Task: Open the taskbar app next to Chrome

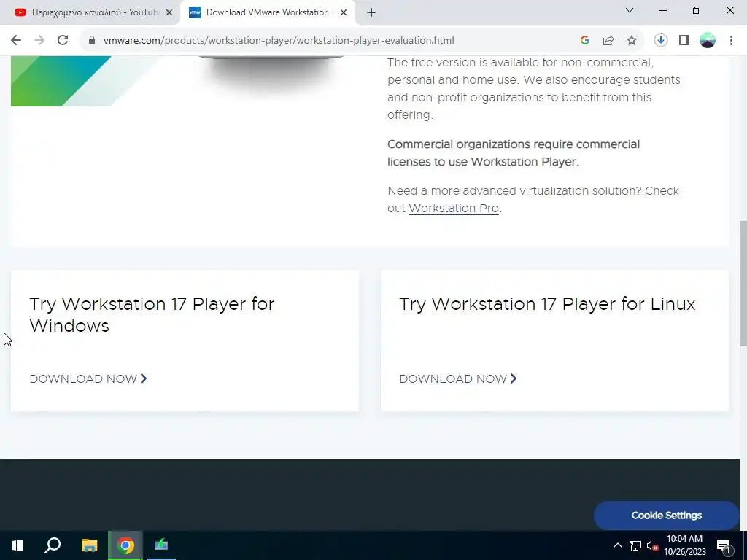Action: pyautogui.click(x=161, y=545)
